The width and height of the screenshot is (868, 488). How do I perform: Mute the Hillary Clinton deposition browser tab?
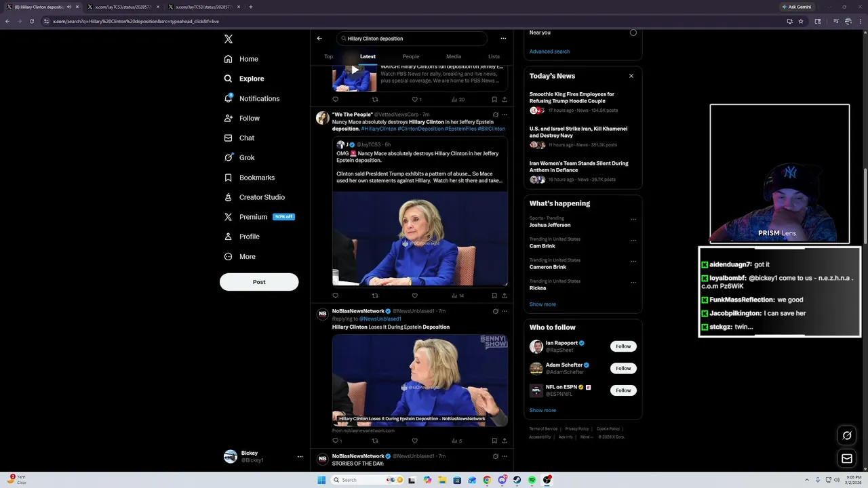tap(69, 7)
